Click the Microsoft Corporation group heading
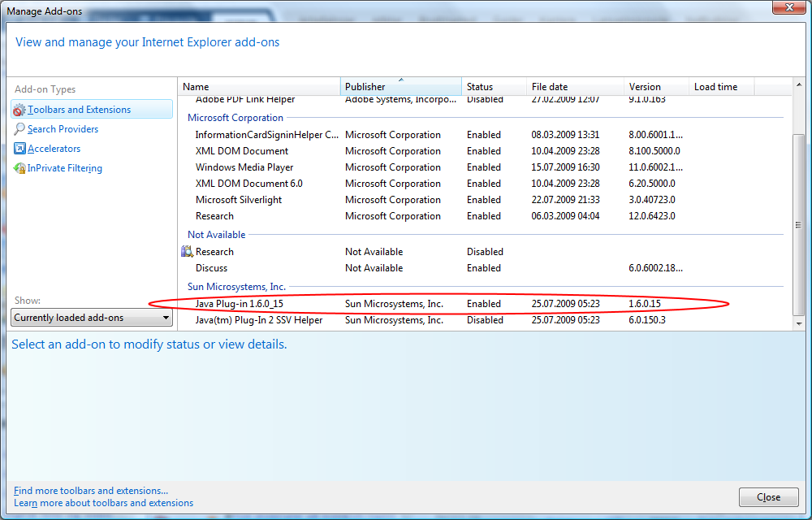 (235, 118)
